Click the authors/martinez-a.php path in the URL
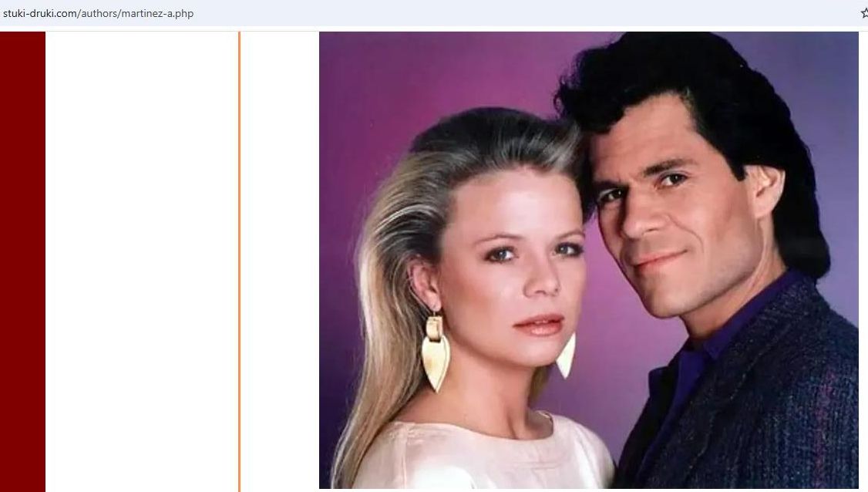Image resolution: width=868 pixels, height=492 pixels. pos(136,13)
